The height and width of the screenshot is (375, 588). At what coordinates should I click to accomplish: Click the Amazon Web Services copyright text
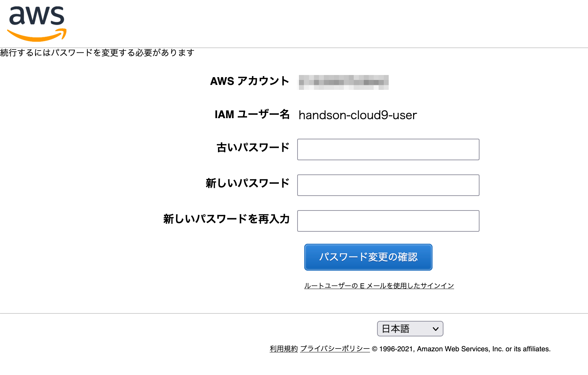(461, 349)
